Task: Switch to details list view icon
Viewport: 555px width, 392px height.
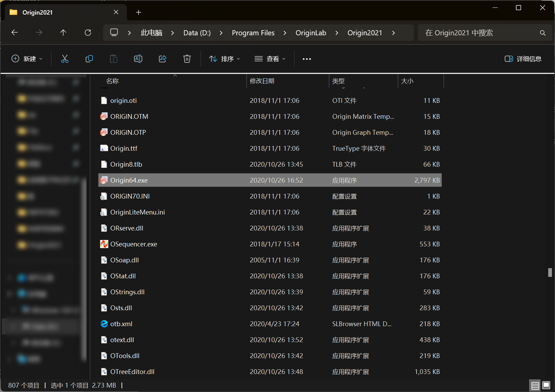Action: coord(535,386)
